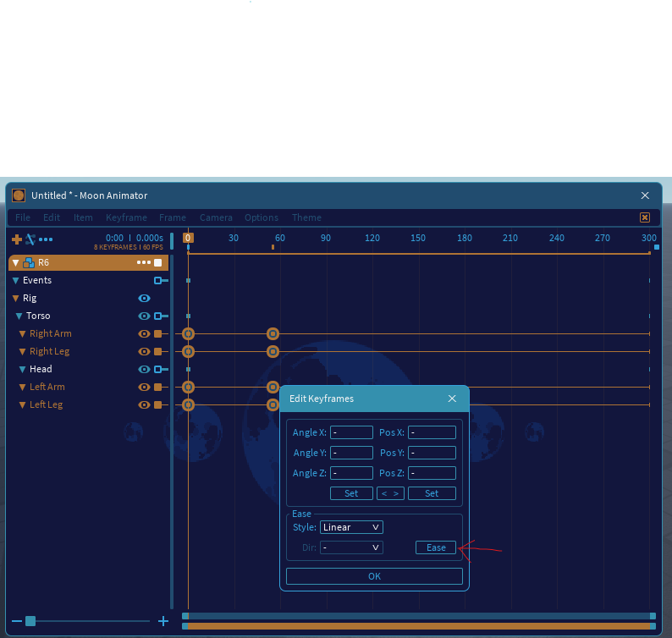Click OK in Edit Keyframes dialog
672x638 pixels.
point(375,576)
